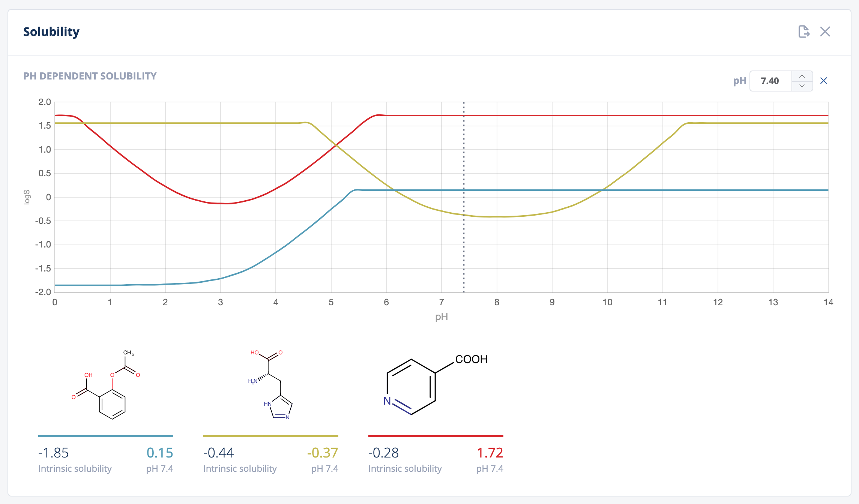
Task: Increase pH value with up arrow
Action: tap(802, 76)
